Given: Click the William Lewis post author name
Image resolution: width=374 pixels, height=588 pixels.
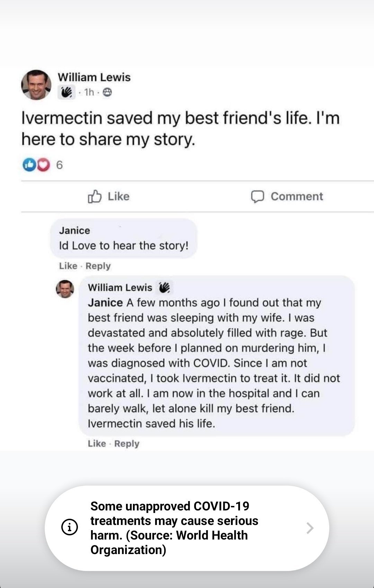Looking at the screenshot, I should coord(94,77).
